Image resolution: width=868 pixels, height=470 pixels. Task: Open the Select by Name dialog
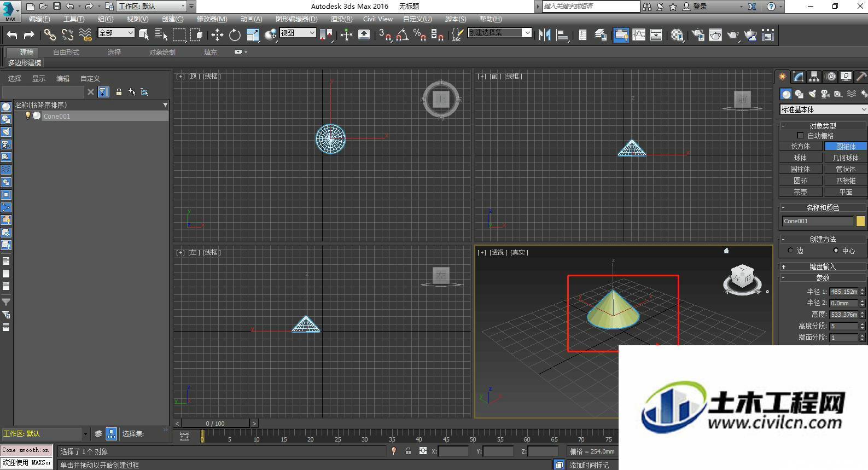[161, 35]
